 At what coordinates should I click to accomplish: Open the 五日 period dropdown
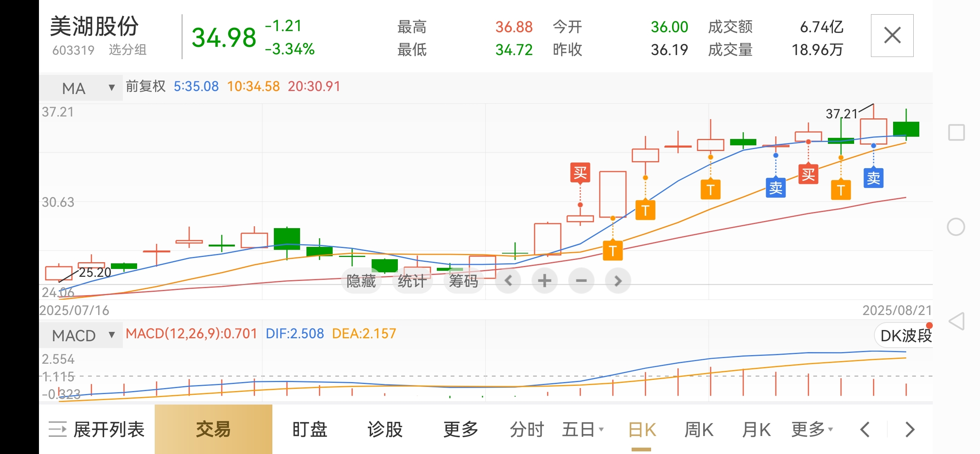(583, 430)
